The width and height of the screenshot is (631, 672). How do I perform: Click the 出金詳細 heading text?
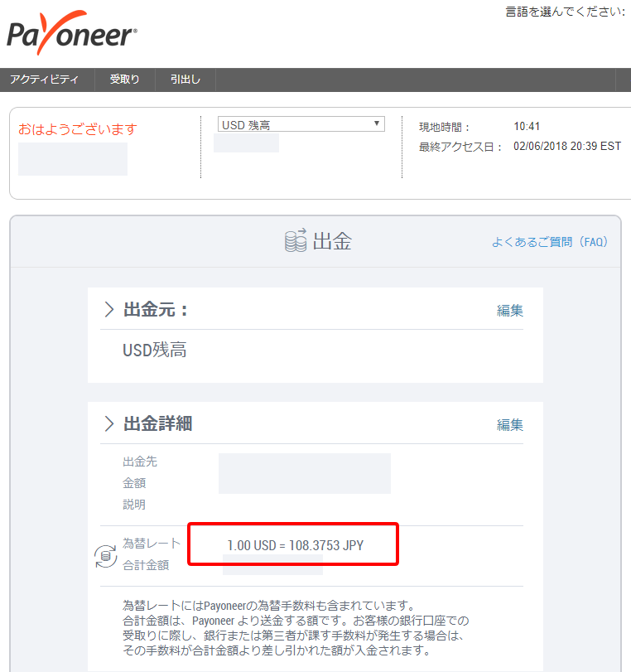point(157,423)
